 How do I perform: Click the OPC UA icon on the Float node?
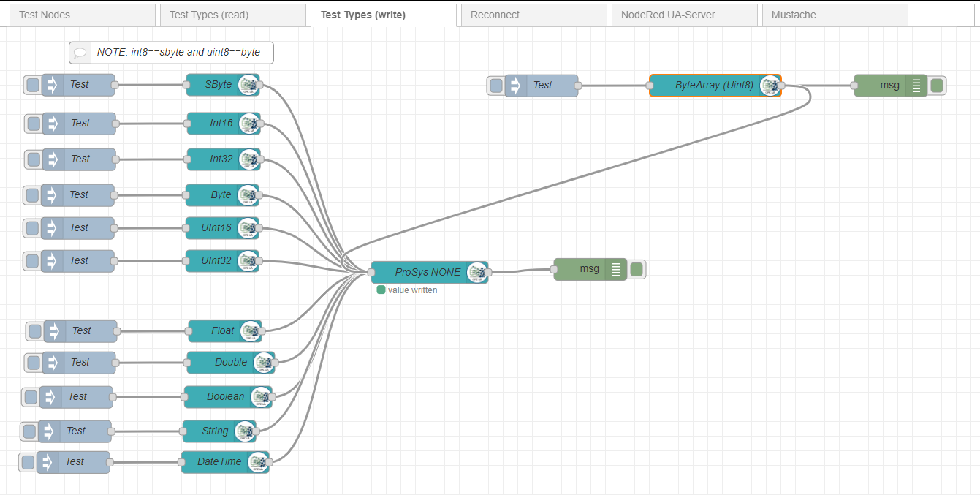point(251,330)
